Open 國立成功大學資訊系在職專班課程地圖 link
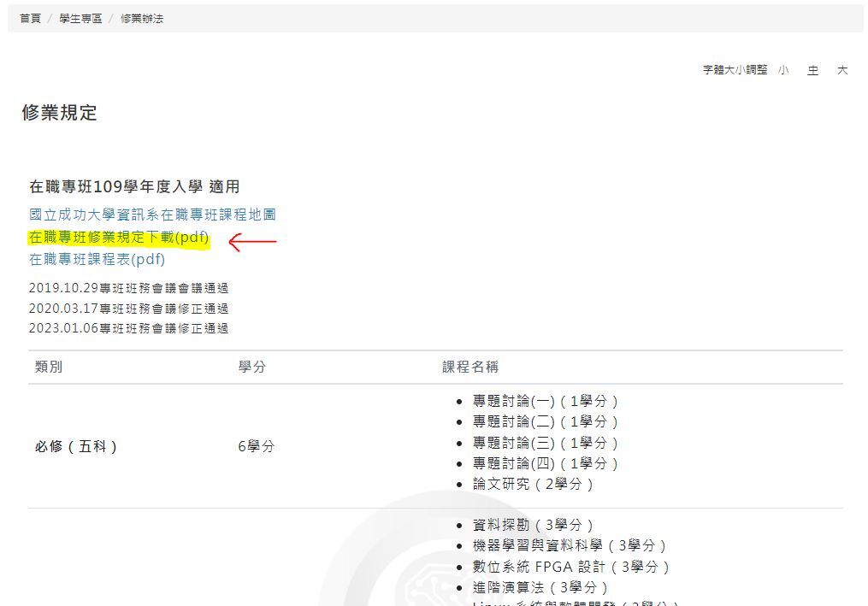 (152, 215)
